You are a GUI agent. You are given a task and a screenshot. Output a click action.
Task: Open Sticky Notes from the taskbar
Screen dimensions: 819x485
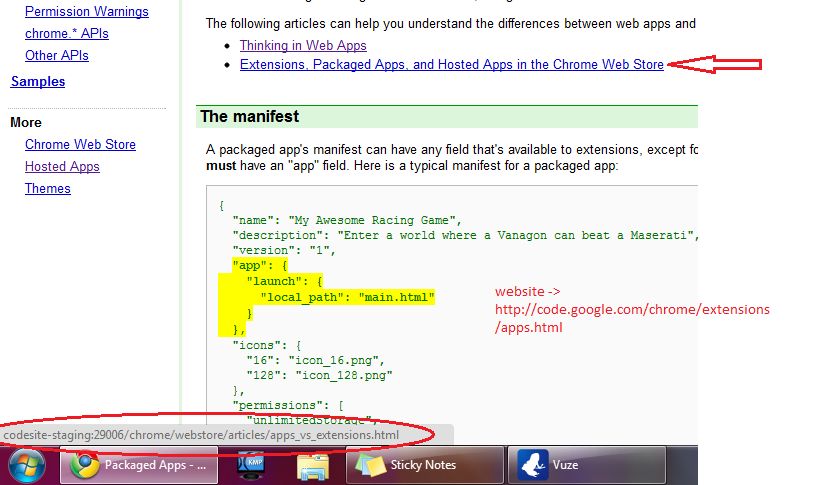(425, 465)
